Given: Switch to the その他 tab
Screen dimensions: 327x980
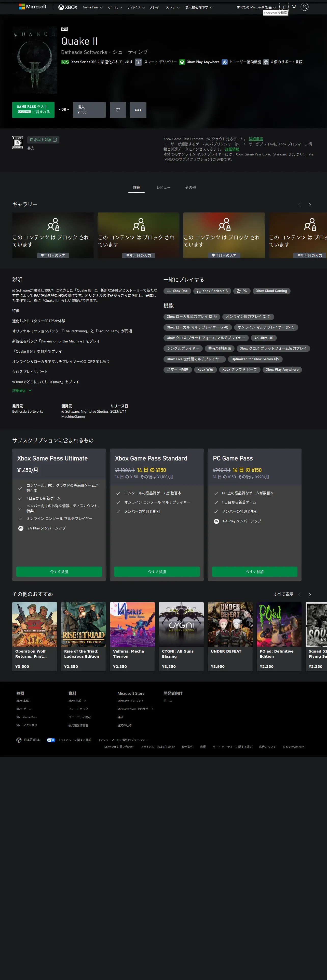Looking at the screenshot, I should click(190, 188).
